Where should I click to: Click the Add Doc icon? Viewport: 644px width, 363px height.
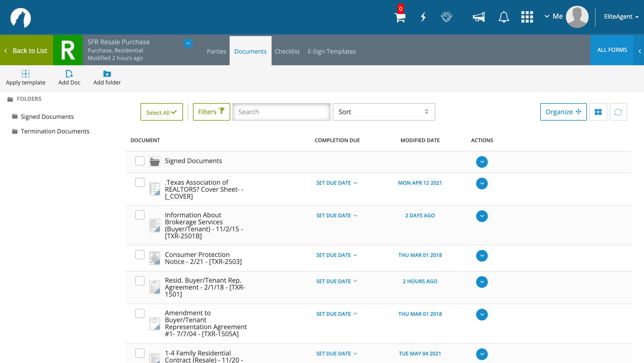(69, 74)
